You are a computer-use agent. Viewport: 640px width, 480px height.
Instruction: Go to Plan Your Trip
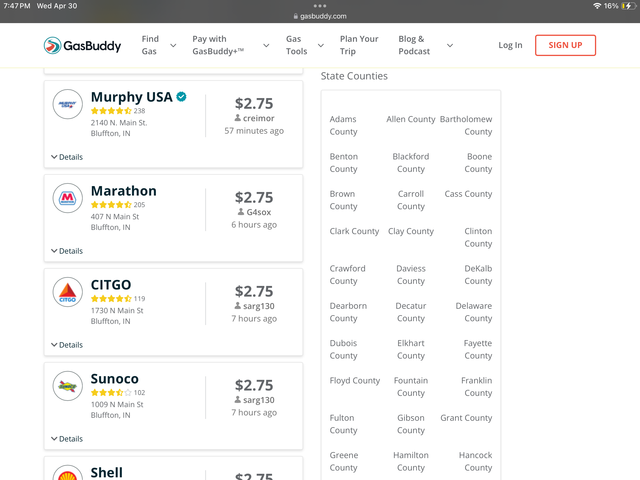pos(359,45)
